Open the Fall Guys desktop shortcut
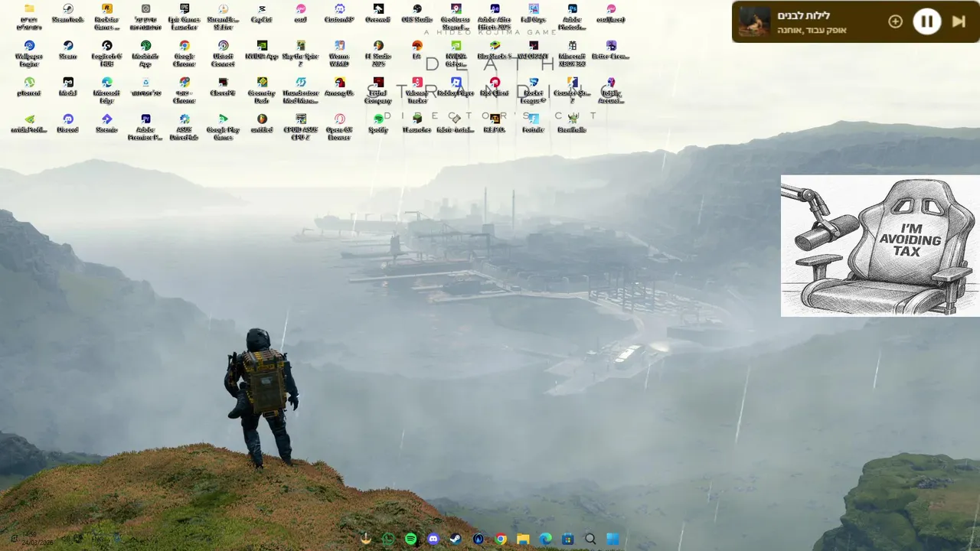The width and height of the screenshot is (980, 551). click(534, 14)
